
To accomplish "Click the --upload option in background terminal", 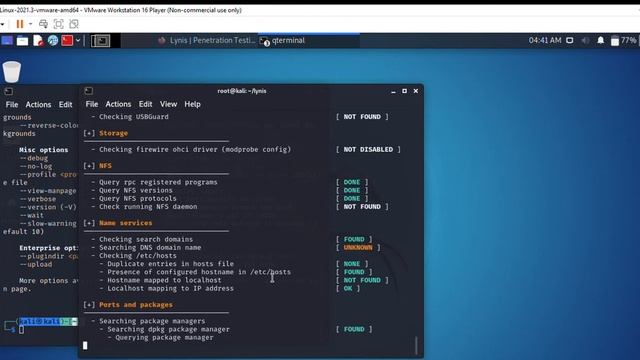I will click(36, 264).
